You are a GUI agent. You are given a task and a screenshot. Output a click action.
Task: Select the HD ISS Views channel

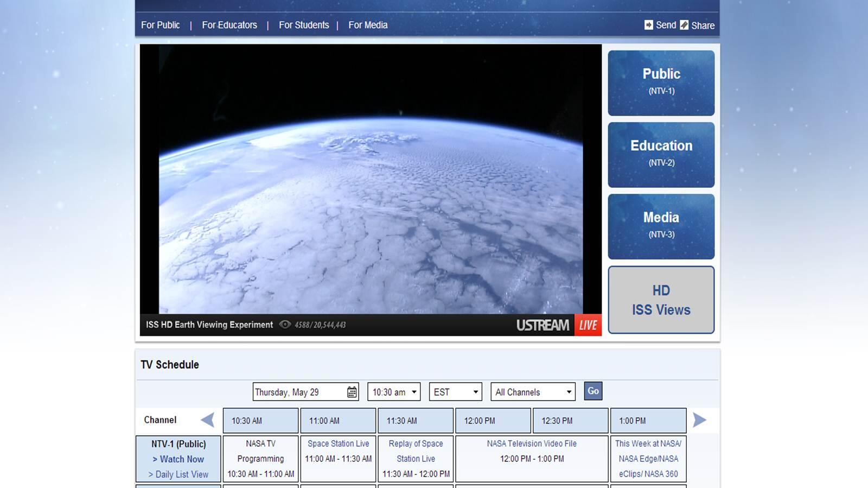pyautogui.click(x=661, y=300)
